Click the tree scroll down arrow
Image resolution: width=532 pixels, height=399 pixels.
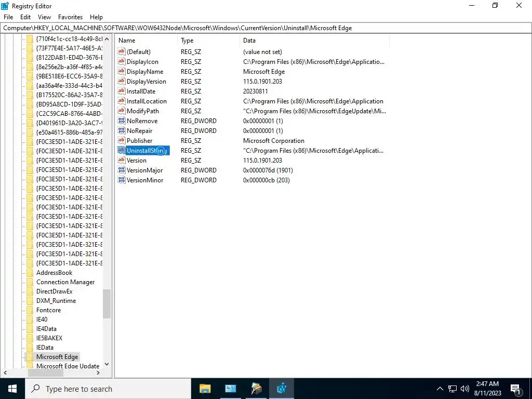pos(107,364)
